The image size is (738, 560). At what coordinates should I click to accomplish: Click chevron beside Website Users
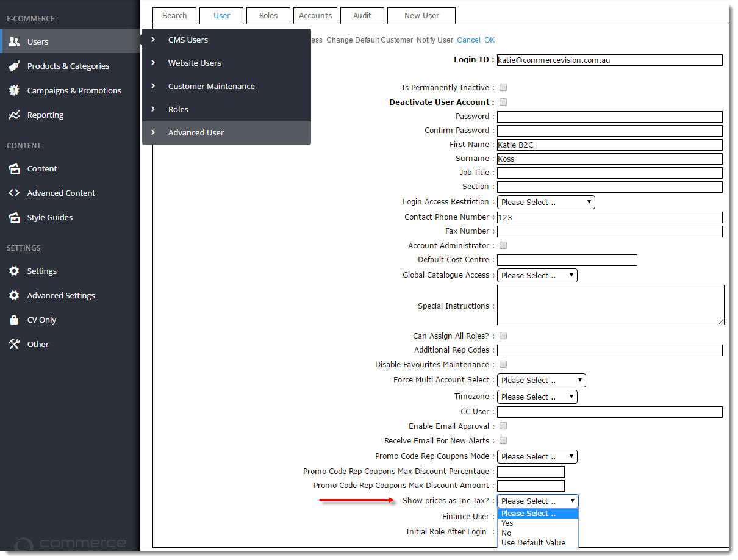153,63
